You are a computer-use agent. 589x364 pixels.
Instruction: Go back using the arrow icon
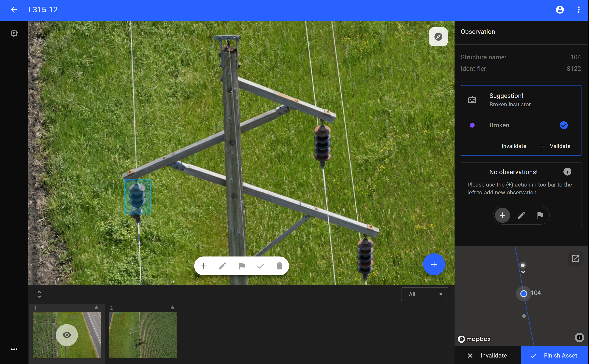pyautogui.click(x=14, y=10)
